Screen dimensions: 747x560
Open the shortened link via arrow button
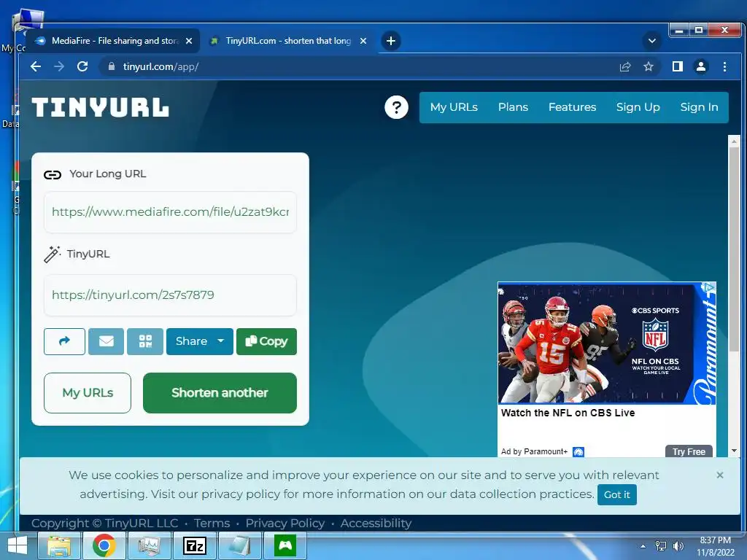[64, 341]
